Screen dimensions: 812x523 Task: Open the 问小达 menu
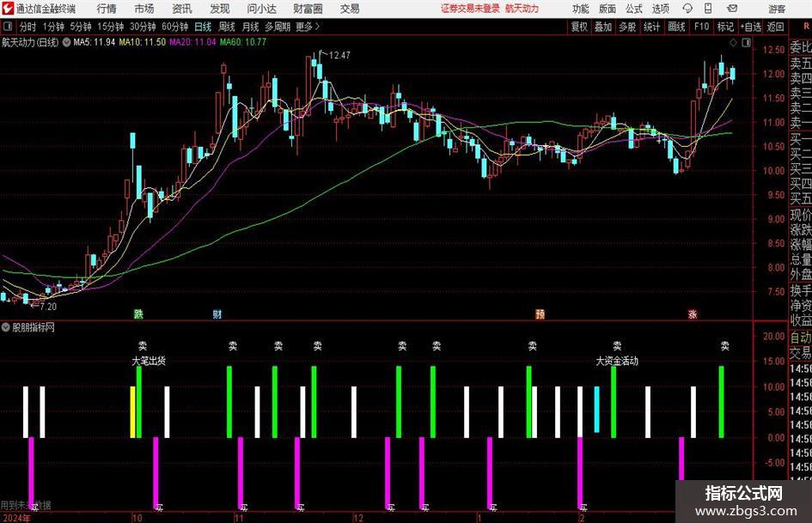pos(261,9)
